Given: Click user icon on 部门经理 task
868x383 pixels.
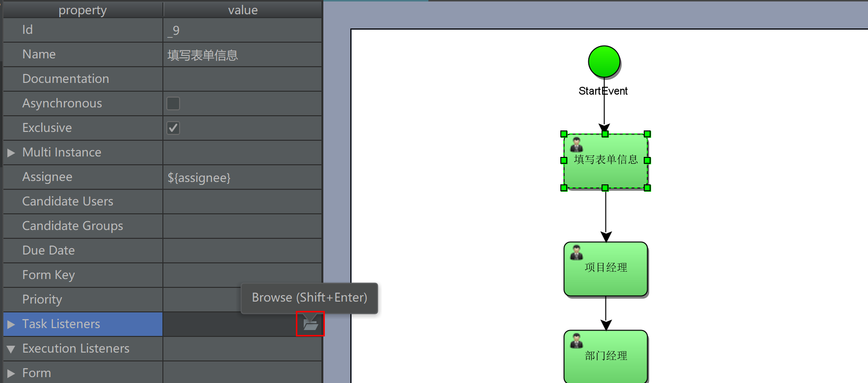Looking at the screenshot, I should [x=577, y=341].
